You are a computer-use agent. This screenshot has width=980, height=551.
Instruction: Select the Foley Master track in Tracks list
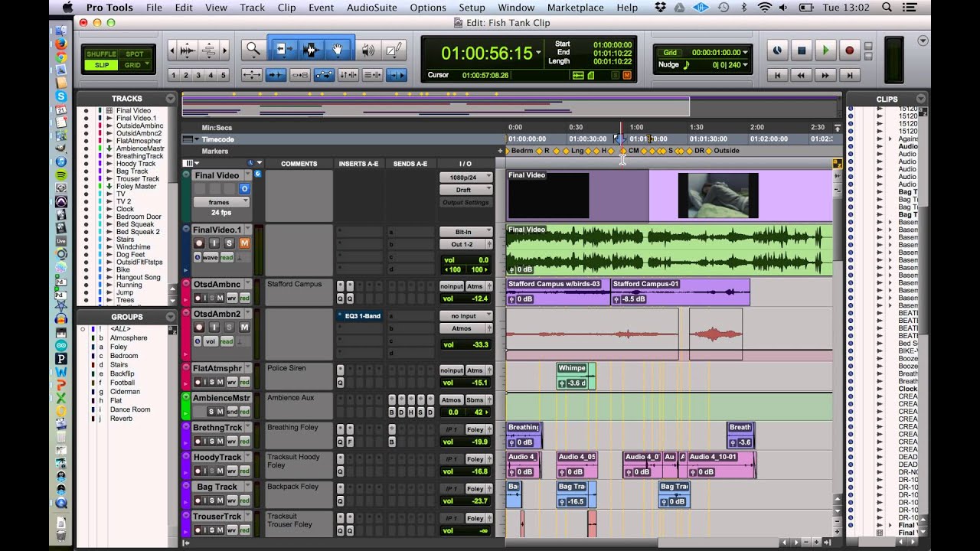[x=136, y=187]
